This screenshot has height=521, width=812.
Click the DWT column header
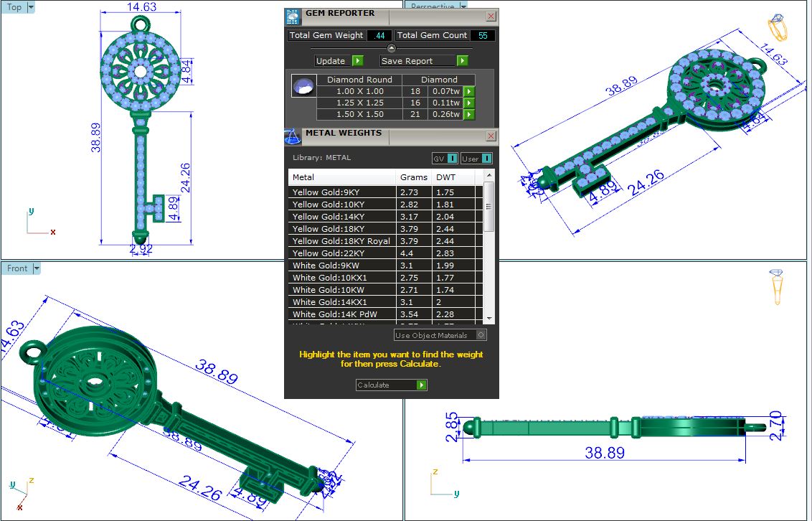tap(453, 177)
